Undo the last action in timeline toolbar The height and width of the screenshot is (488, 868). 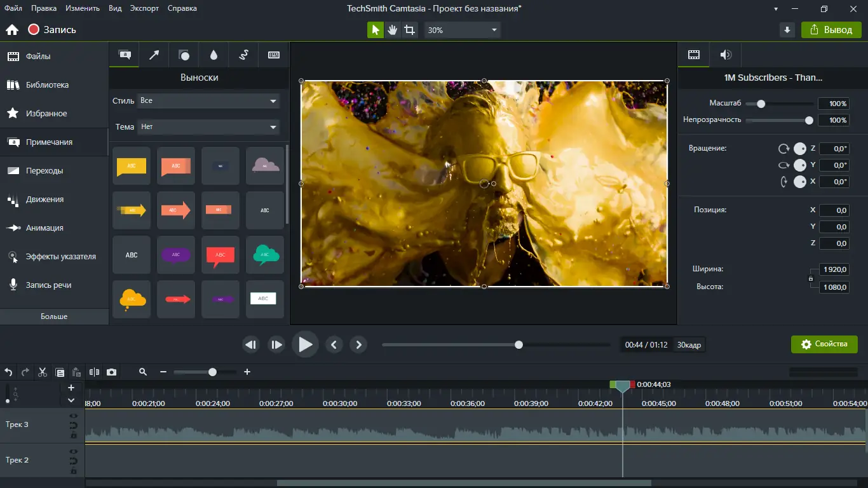(9, 372)
